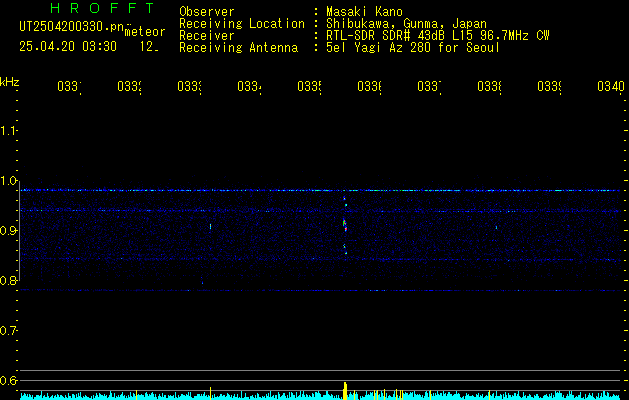Viewport: 629px width, 400px height.
Task: Click the kHz axis unit label
Action: pyautogui.click(x=9, y=82)
